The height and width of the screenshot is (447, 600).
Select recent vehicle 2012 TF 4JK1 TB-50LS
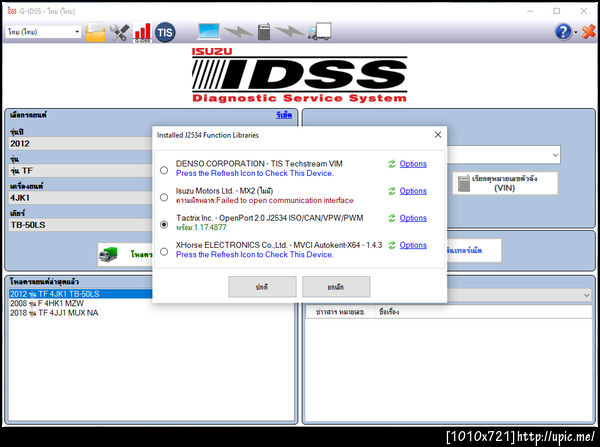tap(80, 294)
